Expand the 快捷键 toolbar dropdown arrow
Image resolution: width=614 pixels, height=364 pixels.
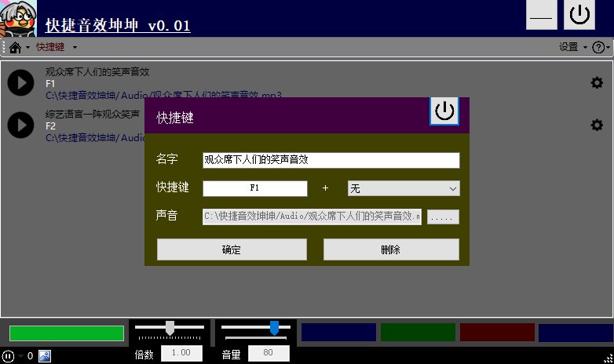tap(75, 47)
